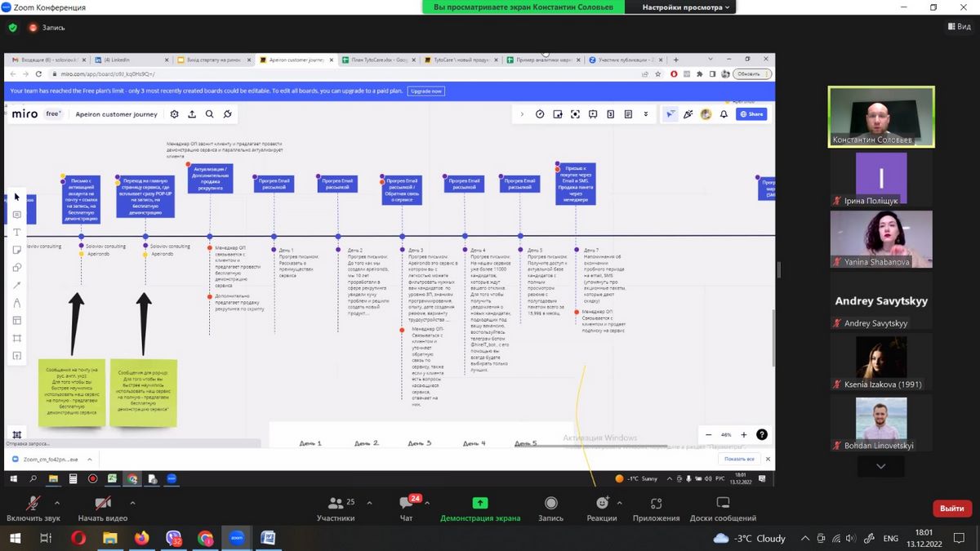Viewport: 980px width, 551px height.
Task: Expand audio options arrow beside Включить звук
Action: (56, 502)
